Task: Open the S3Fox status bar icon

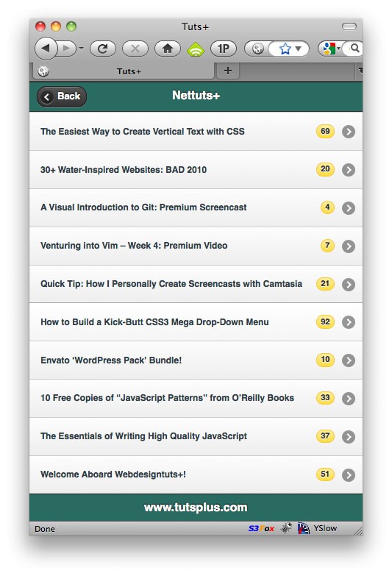Action: [261, 528]
